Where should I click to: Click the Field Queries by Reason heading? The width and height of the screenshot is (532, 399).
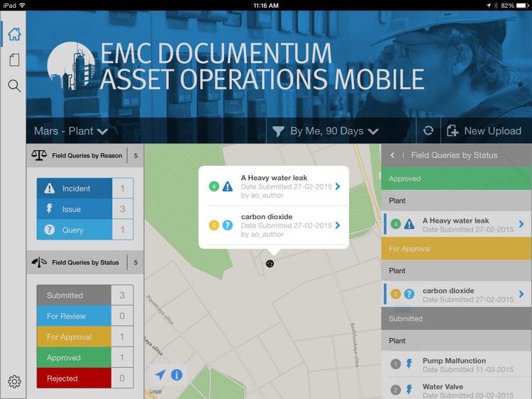87,156
